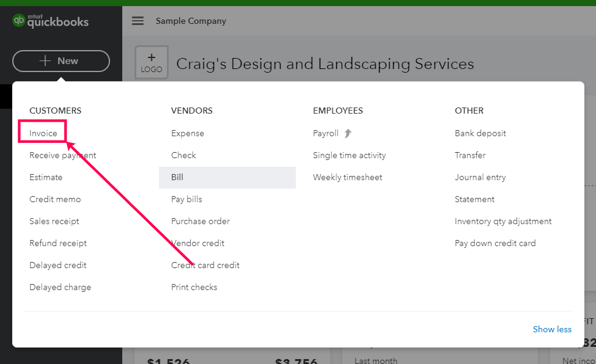Click the Show less link
This screenshot has height=364, width=596.
coord(552,329)
